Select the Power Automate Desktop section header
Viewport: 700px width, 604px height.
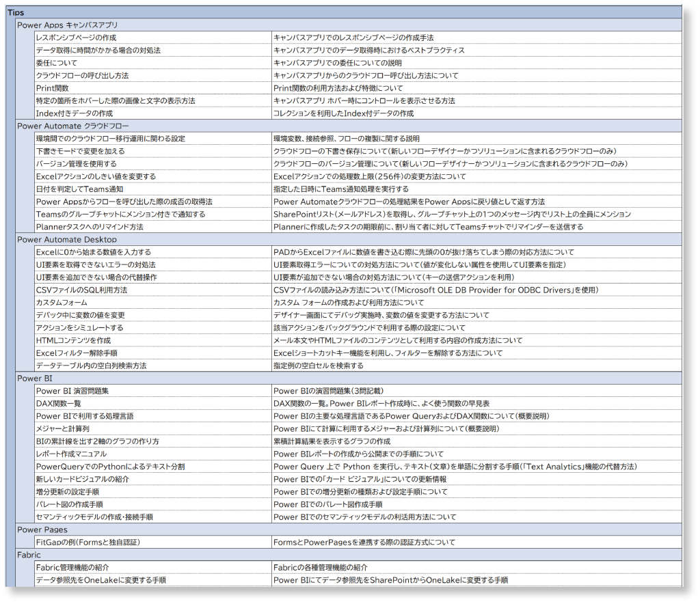66,240
